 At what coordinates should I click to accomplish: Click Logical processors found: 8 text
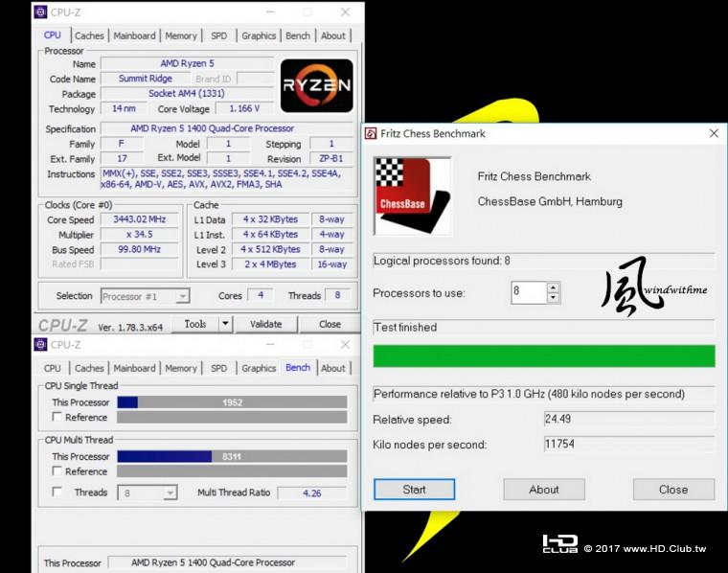[x=442, y=261]
